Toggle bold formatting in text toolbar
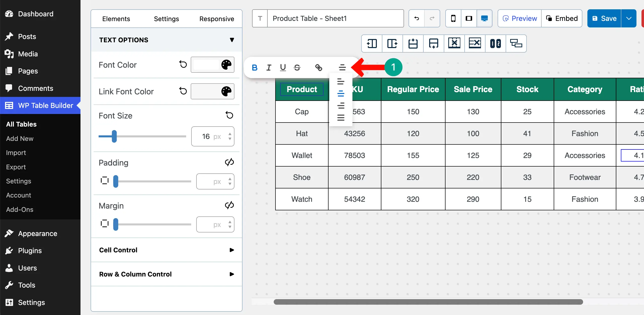The image size is (644, 315). [255, 67]
